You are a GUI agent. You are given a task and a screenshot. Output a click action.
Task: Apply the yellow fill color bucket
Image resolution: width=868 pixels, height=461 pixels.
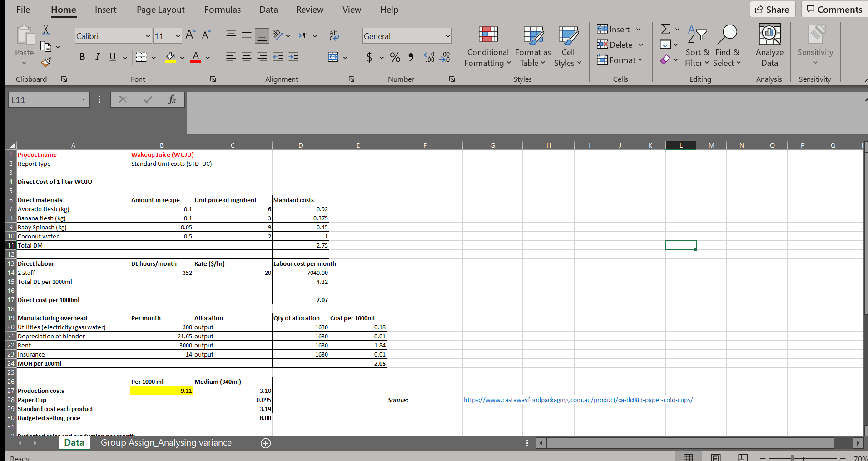(170, 57)
